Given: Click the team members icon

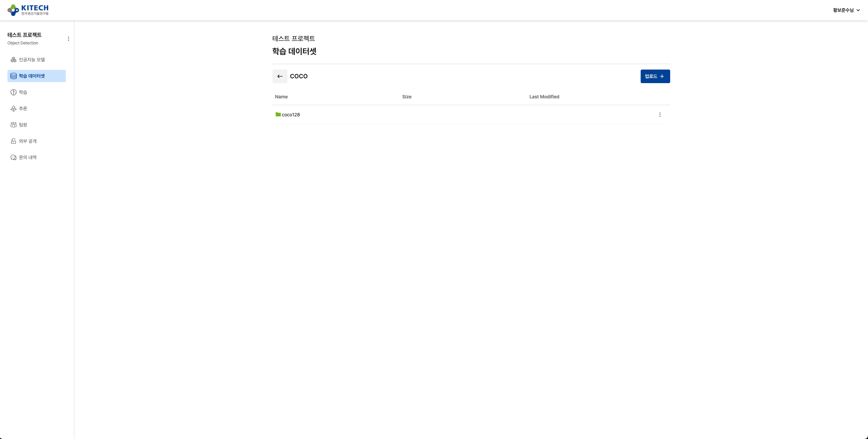Looking at the screenshot, I should (14, 125).
